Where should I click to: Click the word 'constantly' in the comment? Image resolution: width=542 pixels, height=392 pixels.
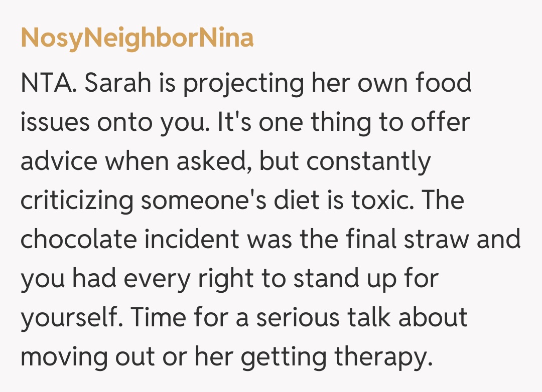[368, 161]
